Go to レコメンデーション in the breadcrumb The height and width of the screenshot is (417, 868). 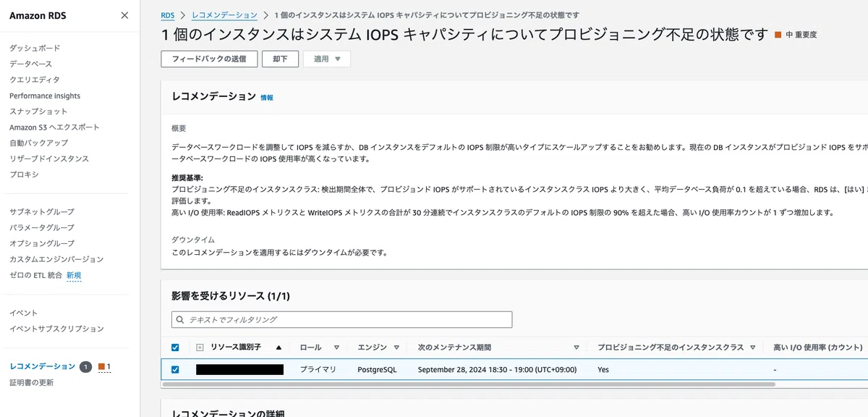coord(224,14)
